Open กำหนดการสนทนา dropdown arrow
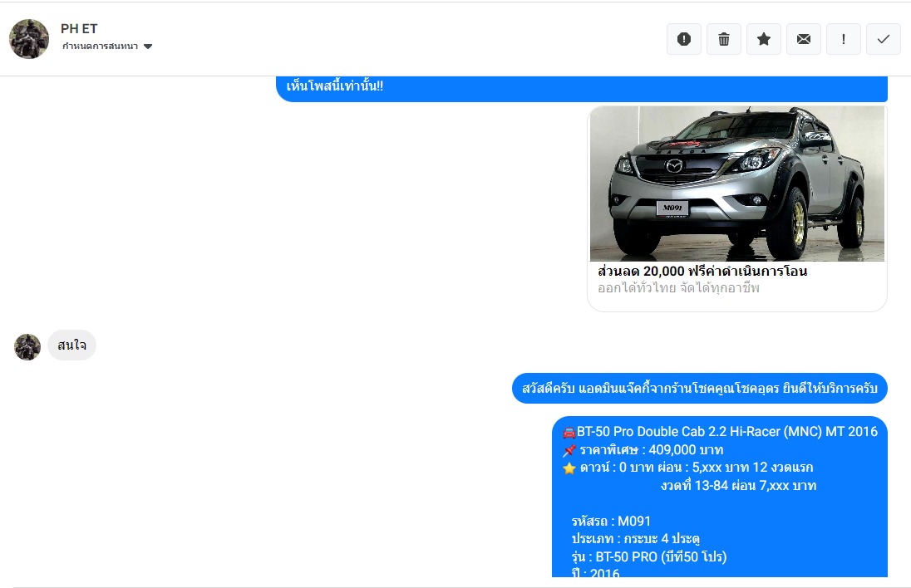911x588 pixels. point(148,47)
